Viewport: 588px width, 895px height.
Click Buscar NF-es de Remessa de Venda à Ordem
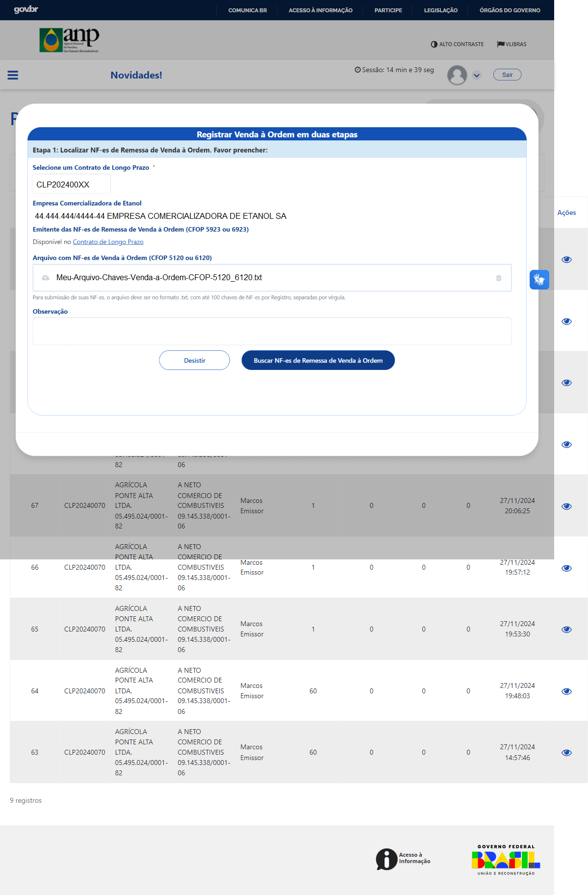[x=318, y=360]
